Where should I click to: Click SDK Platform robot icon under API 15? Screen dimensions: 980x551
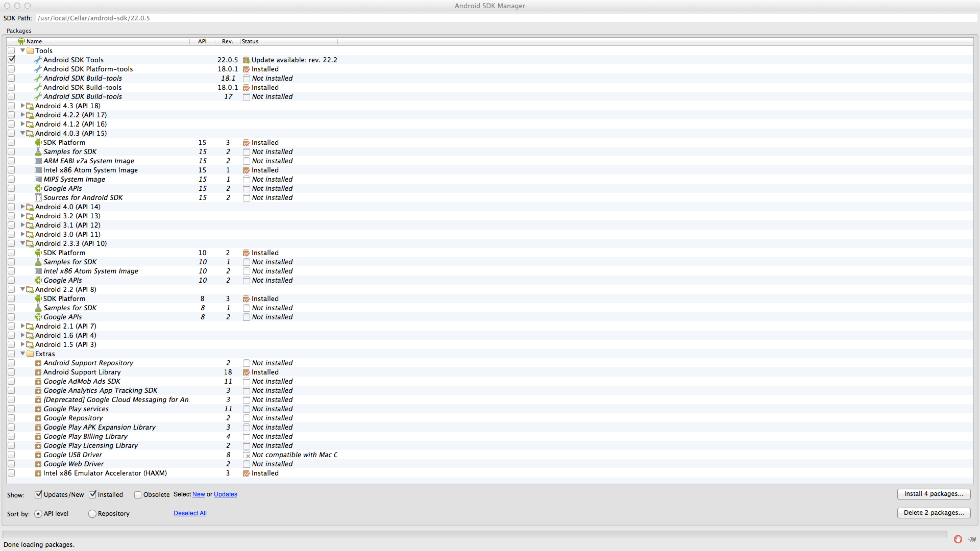38,142
